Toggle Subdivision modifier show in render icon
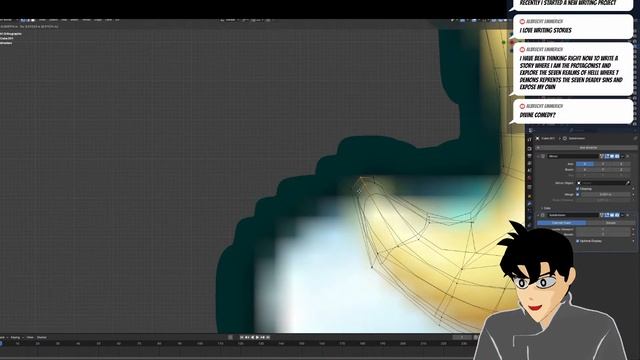Image resolution: width=640 pixels, height=360 pixels. [617, 215]
